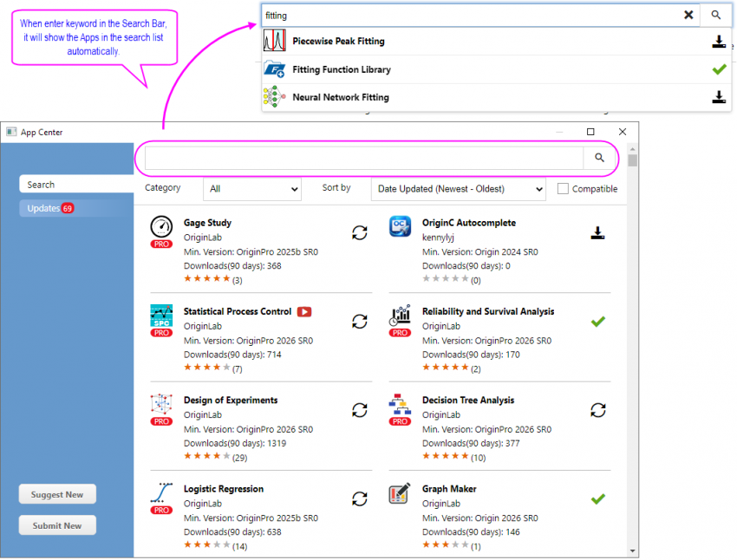Viewport: 737px width, 560px height.
Task: Click the app list vertical scrollbar thumb
Action: (x=633, y=160)
